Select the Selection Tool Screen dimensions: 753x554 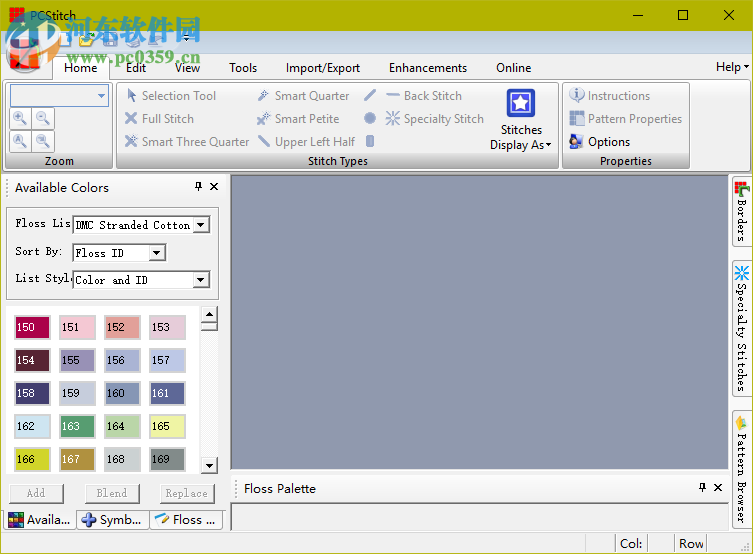[171, 96]
